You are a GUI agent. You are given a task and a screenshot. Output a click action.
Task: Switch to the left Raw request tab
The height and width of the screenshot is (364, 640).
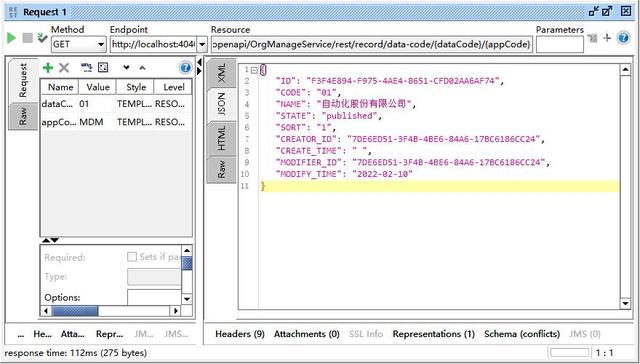click(x=23, y=116)
